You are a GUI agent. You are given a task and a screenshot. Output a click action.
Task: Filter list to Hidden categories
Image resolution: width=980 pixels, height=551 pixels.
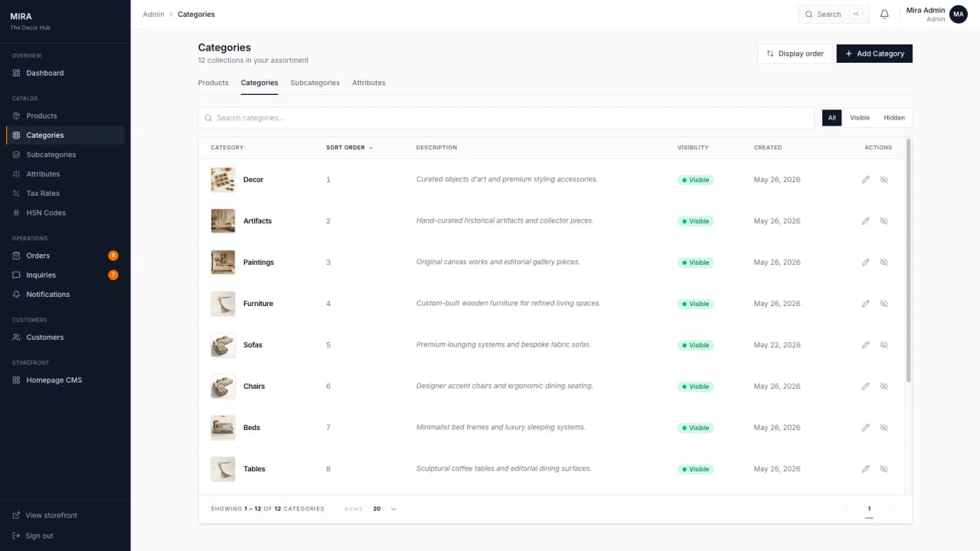pos(894,118)
